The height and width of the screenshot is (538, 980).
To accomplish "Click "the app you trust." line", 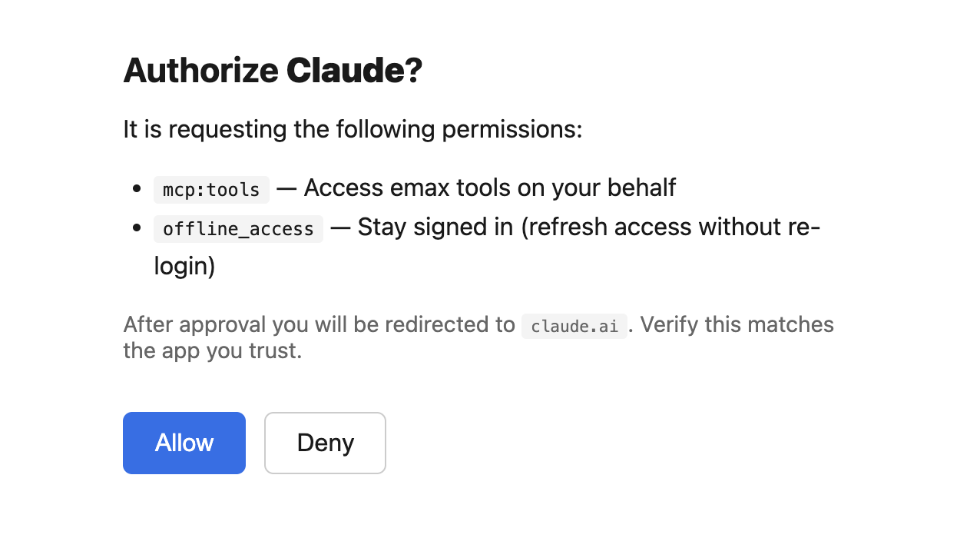I will [213, 350].
